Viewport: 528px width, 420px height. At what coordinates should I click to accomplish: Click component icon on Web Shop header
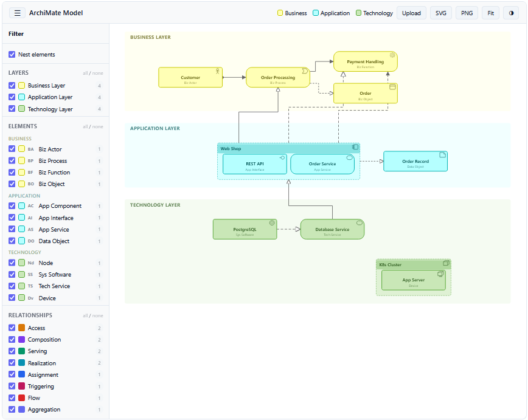pyautogui.click(x=355, y=147)
